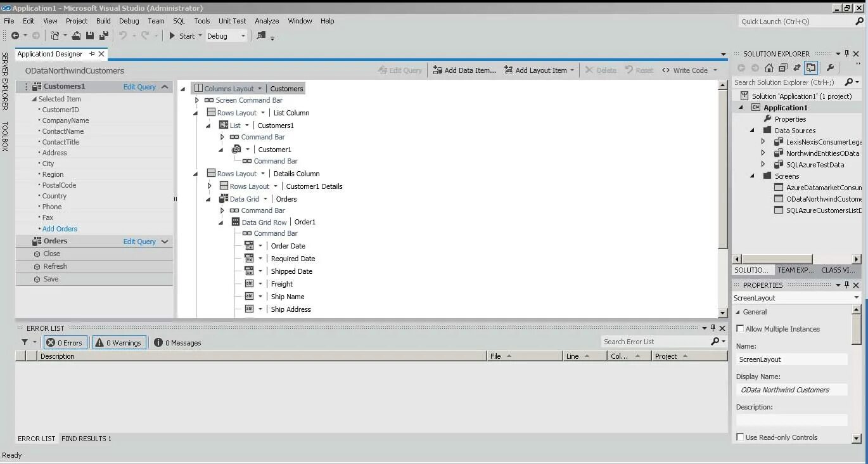Image resolution: width=868 pixels, height=464 pixels.
Task: Toggle the Allow Multiple Instances checkbox
Action: (x=740, y=329)
